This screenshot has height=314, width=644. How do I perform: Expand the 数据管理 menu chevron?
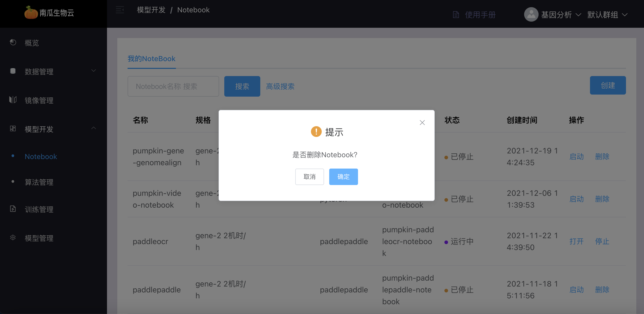click(94, 71)
